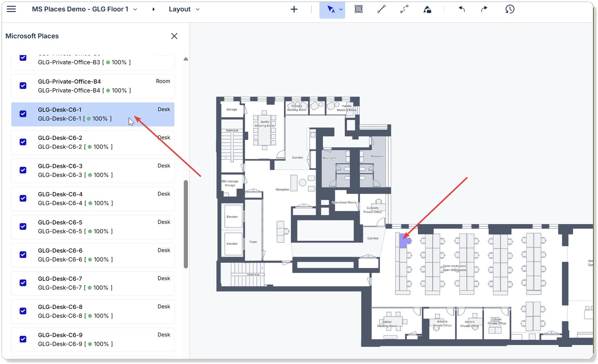Image resolution: width=598 pixels, height=364 pixels.
Task: Click the Reception label on the floor plan
Action: tap(282, 189)
